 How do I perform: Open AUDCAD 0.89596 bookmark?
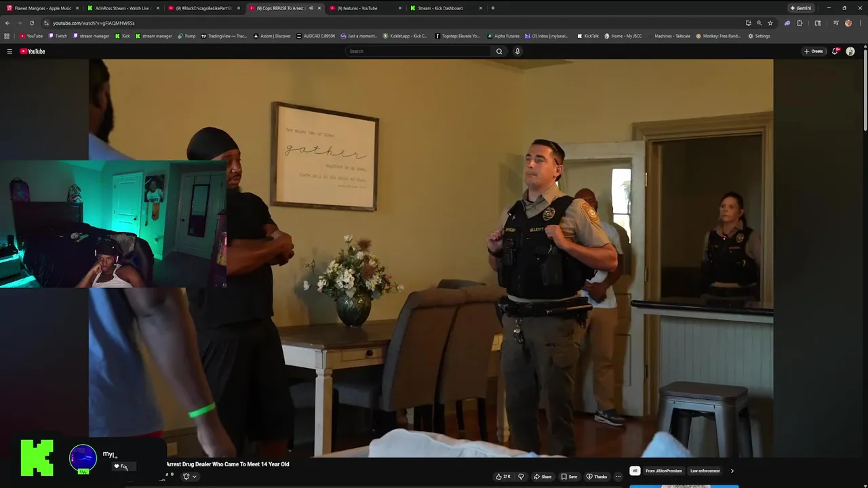pyautogui.click(x=316, y=36)
